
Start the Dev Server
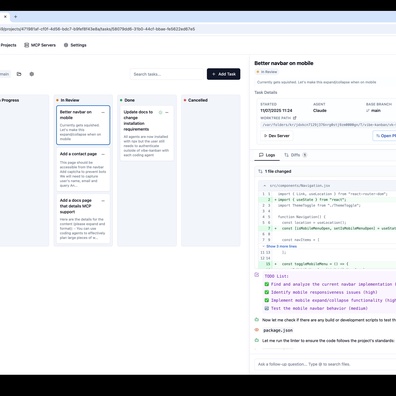click(x=277, y=136)
